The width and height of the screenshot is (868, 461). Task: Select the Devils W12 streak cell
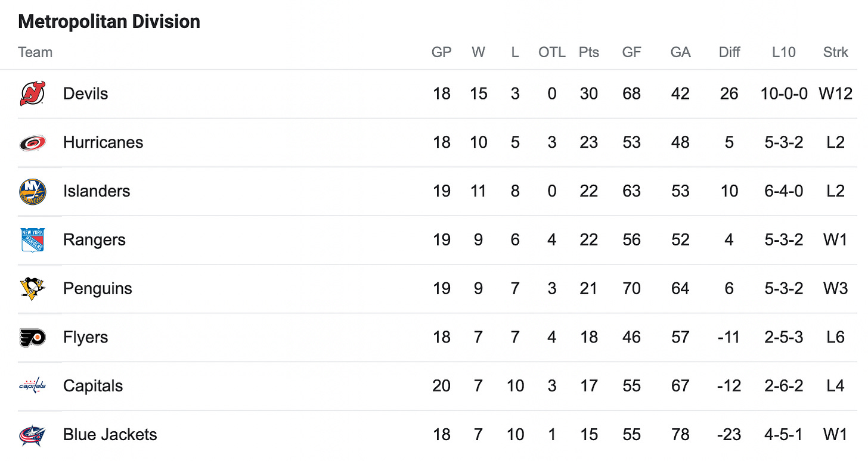(835, 94)
